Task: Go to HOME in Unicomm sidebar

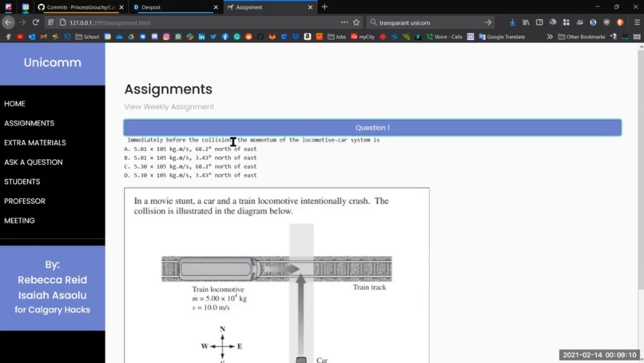Action: click(x=15, y=104)
